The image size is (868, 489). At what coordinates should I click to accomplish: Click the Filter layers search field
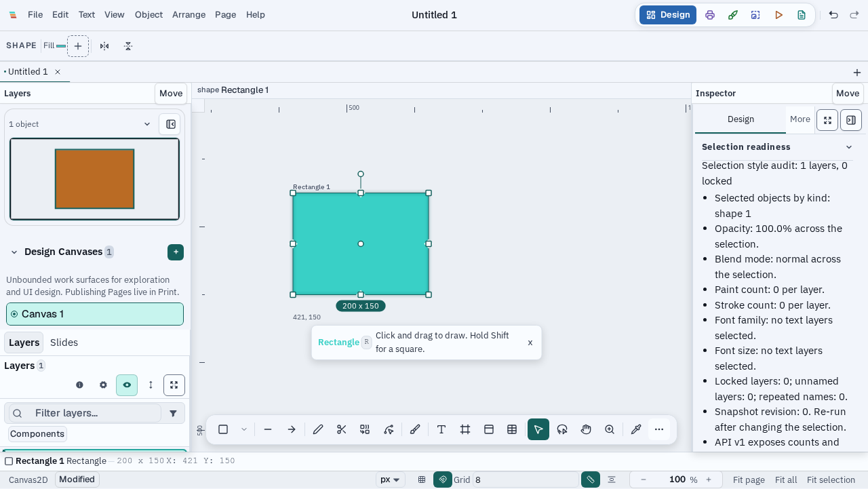pyautogui.click(x=85, y=413)
